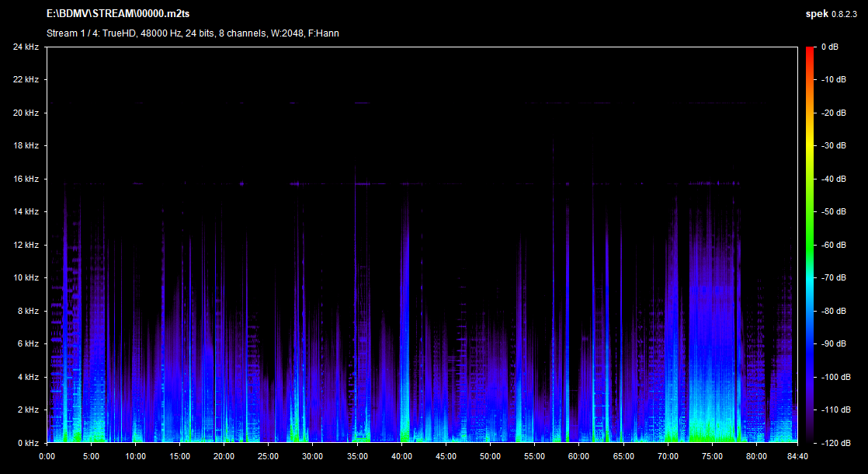
Task: Click the TrueHD stream info line
Action: point(193,33)
